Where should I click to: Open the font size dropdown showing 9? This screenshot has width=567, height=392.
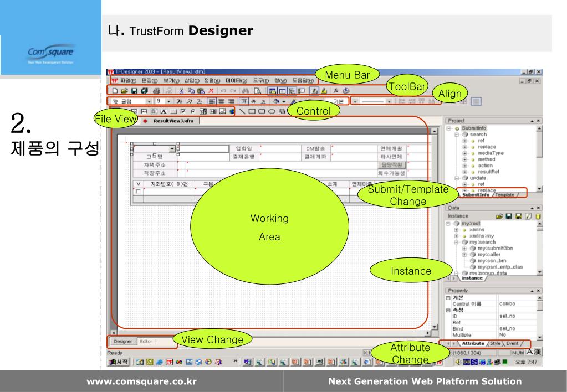(x=168, y=101)
